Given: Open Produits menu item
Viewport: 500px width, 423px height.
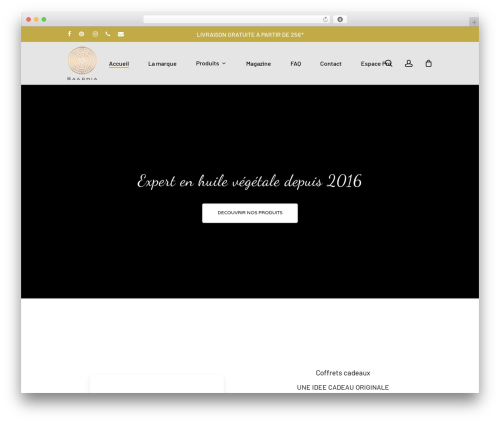Looking at the screenshot, I should [x=207, y=63].
